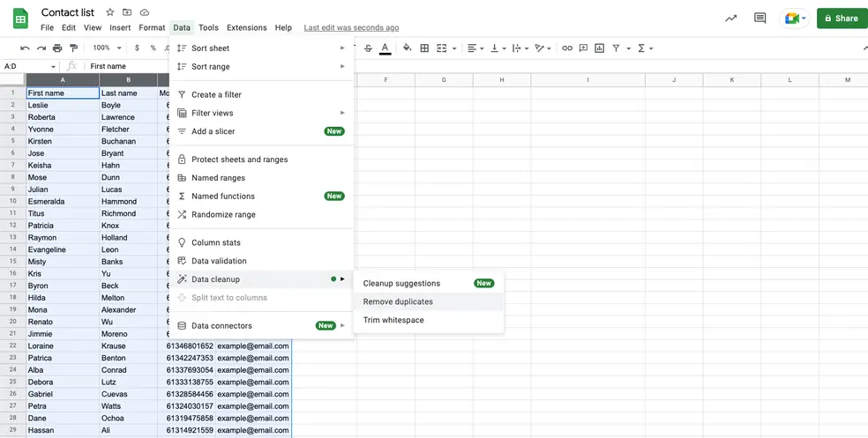The image size is (868, 438).
Task: Click the Insert chart icon
Action: coord(600,48)
